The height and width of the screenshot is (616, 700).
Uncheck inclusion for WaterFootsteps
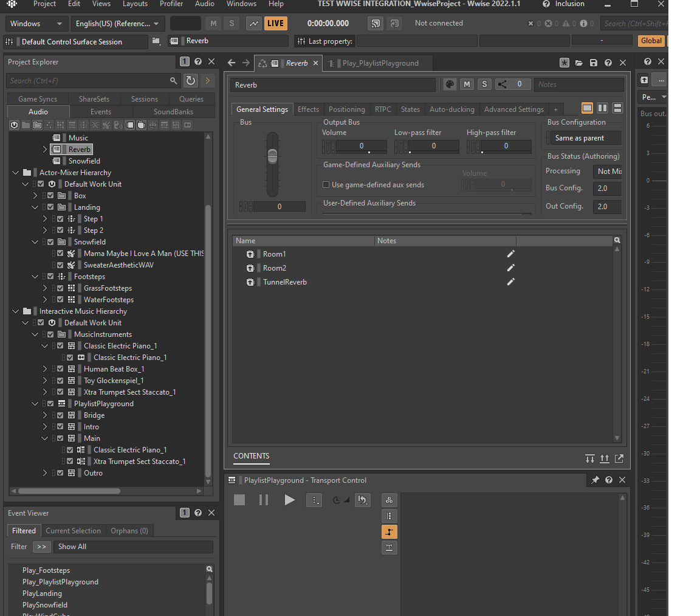point(60,300)
